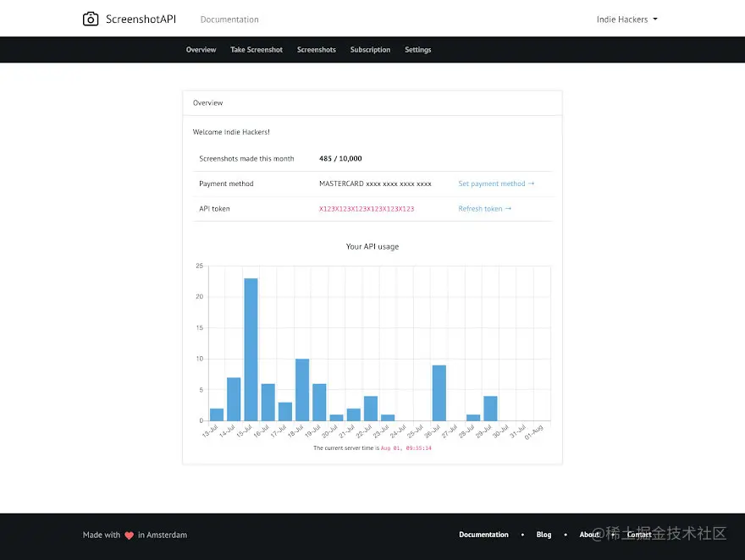This screenshot has width=745, height=560.
Task: Click the Set payment method link
Action: [496, 184]
